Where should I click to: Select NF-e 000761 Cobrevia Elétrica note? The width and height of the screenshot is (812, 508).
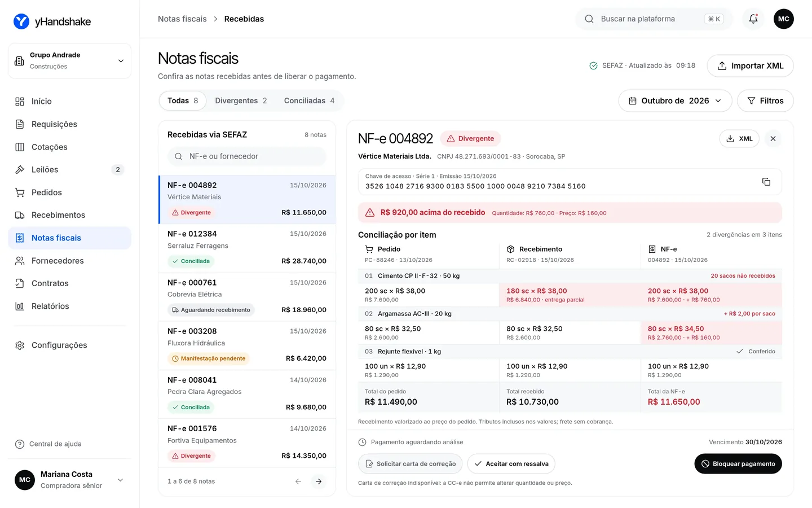pyautogui.click(x=247, y=297)
